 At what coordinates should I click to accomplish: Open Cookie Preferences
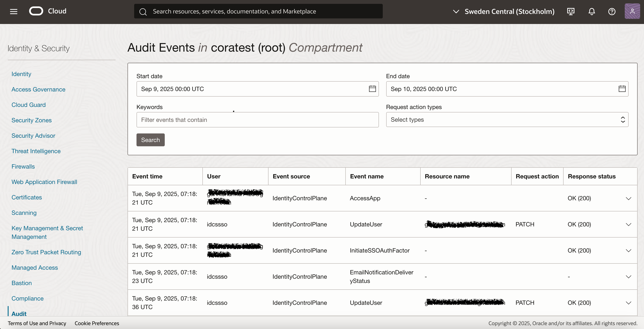97,323
